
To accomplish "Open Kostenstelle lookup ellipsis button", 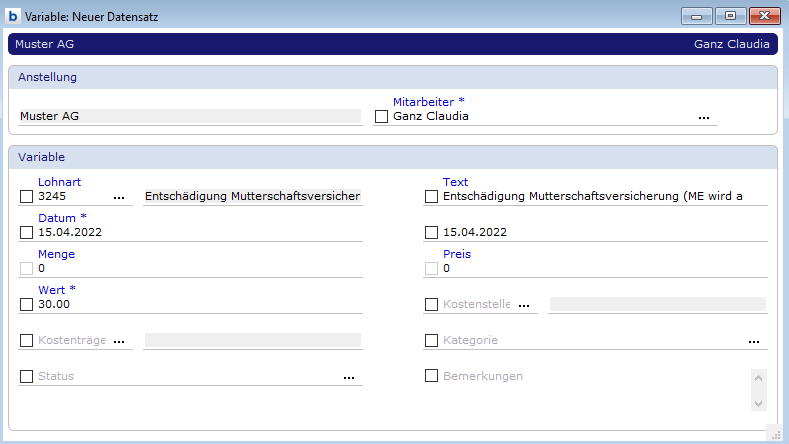I will [x=523, y=305].
